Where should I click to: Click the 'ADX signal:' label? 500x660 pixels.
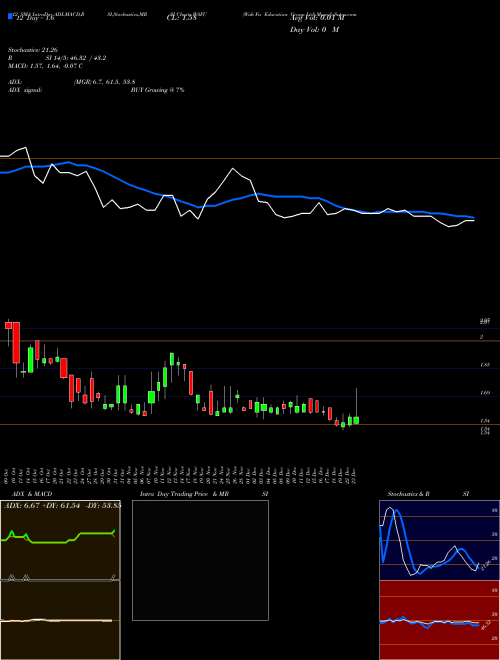[25, 90]
